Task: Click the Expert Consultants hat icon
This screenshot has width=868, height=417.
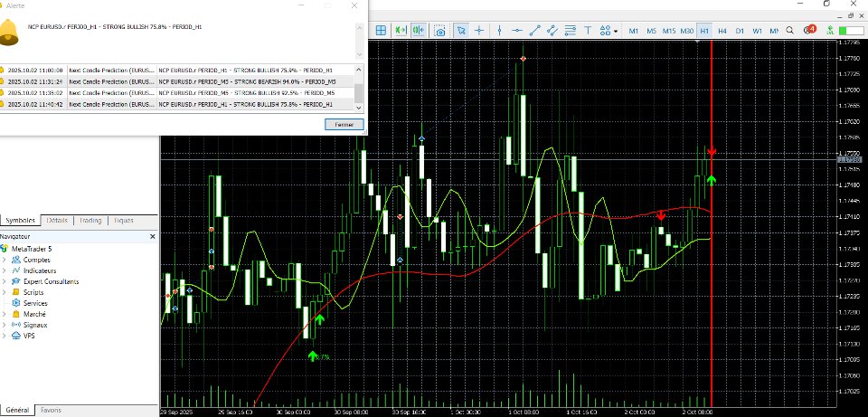Action: pos(15,281)
